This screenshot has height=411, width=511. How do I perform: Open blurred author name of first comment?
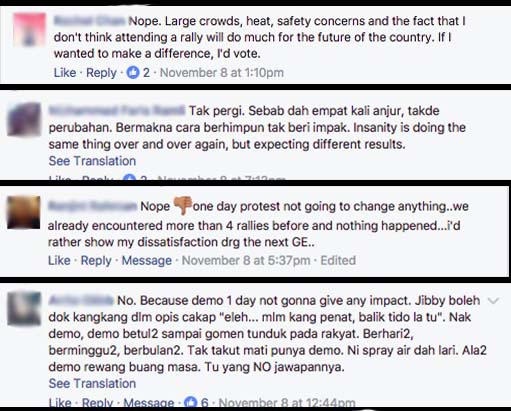[x=90, y=21]
